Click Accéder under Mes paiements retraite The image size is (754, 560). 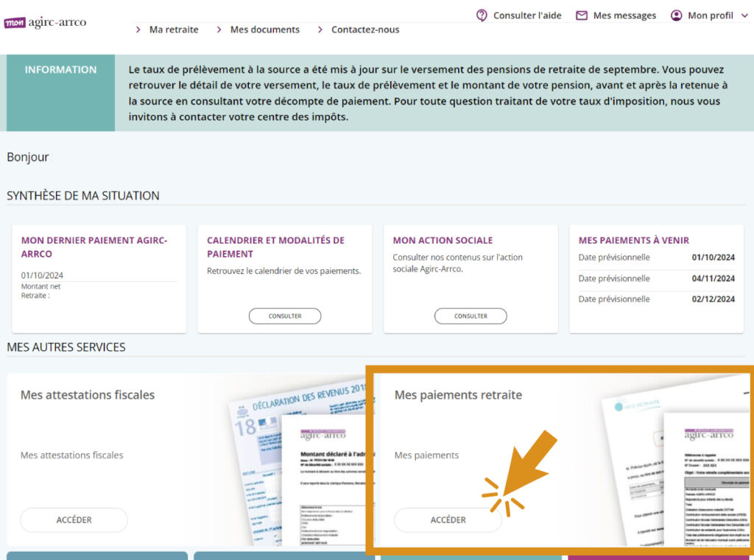point(448,520)
